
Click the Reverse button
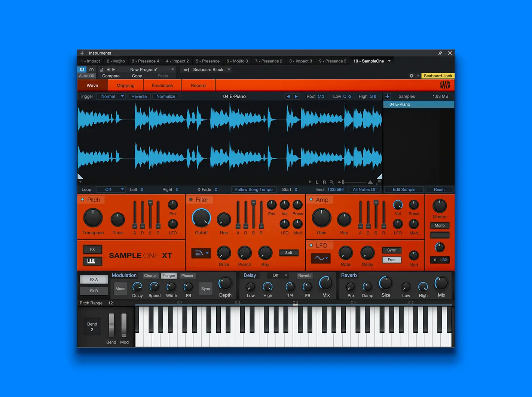tap(139, 96)
